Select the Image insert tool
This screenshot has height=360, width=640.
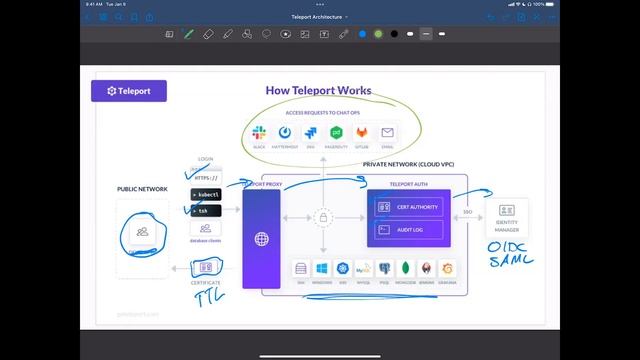click(x=305, y=34)
